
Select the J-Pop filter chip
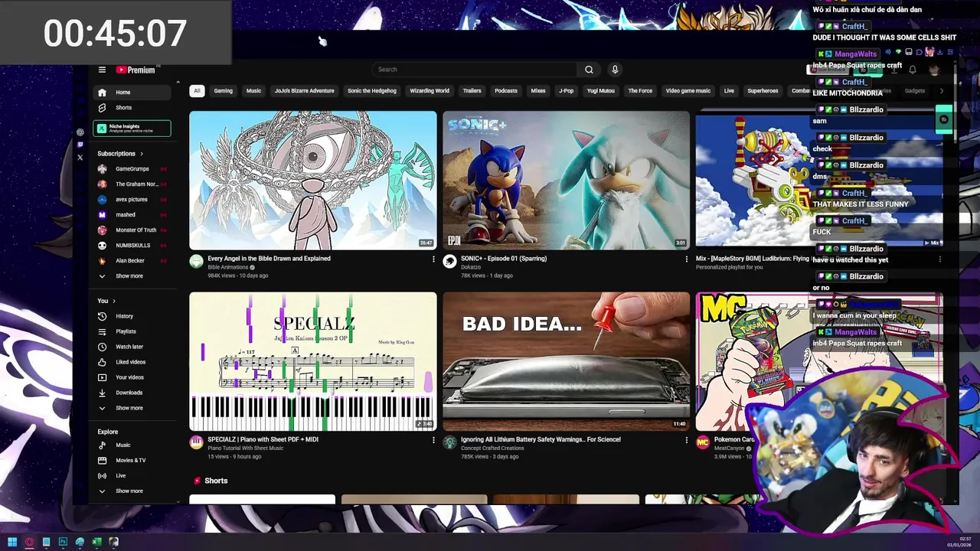567,91
